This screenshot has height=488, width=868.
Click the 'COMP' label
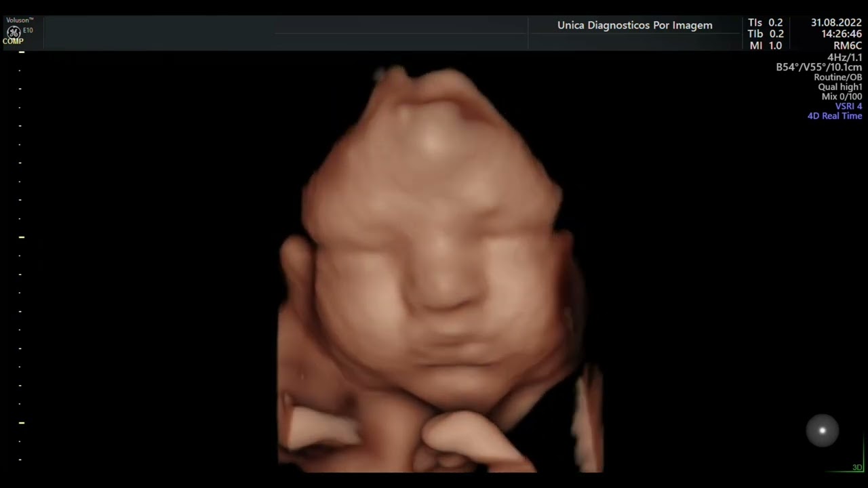point(13,41)
